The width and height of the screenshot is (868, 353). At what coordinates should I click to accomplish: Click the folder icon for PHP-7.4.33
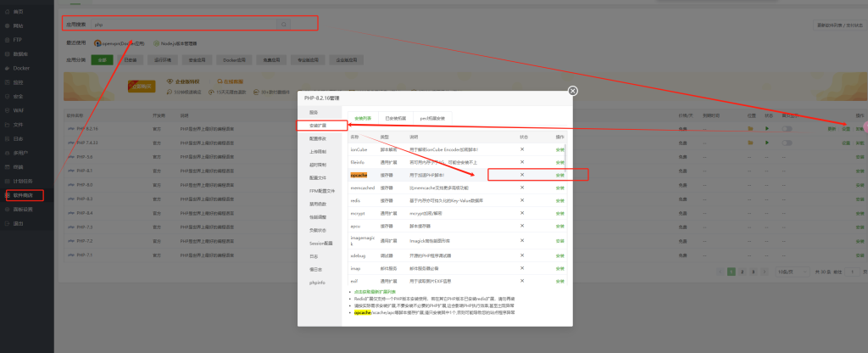tap(750, 143)
